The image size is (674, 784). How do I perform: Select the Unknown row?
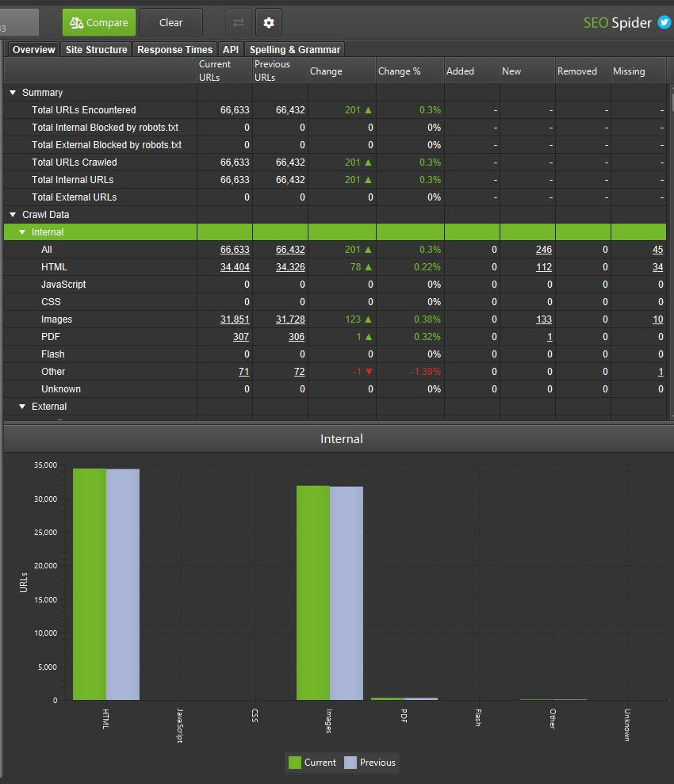tap(335, 389)
